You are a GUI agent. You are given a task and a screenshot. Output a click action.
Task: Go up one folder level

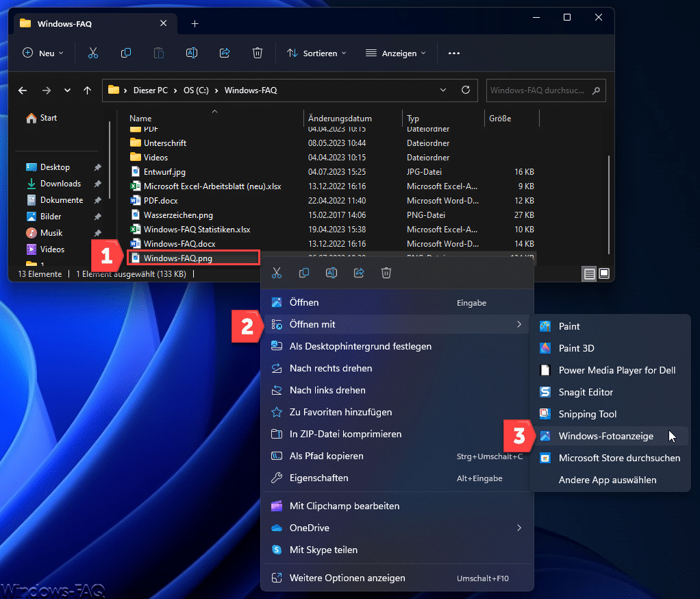88,90
